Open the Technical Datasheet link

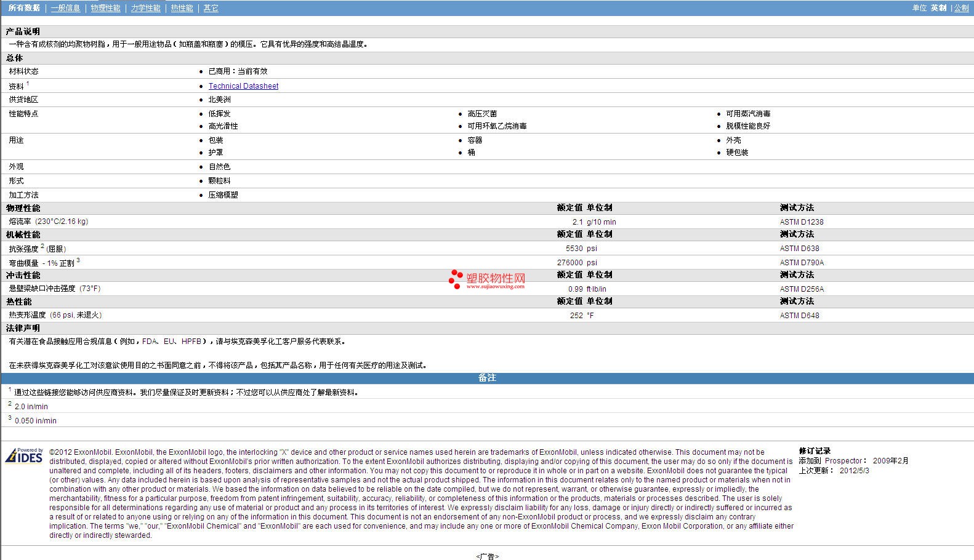click(243, 86)
